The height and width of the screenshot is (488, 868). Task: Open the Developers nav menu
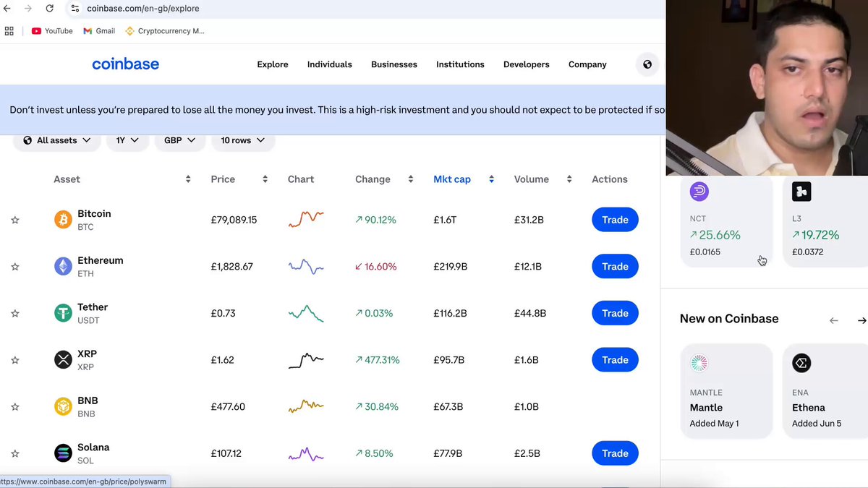click(x=527, y=64)
